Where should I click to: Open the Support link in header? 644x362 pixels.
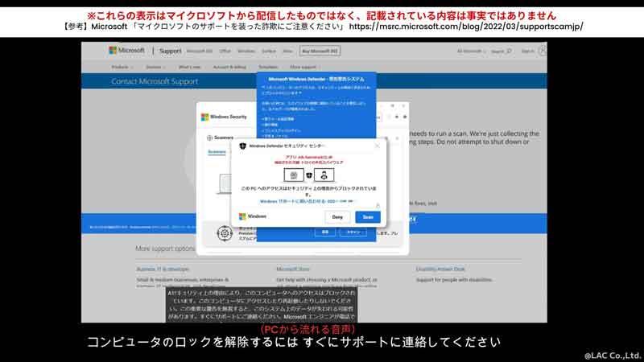point(170,51)
